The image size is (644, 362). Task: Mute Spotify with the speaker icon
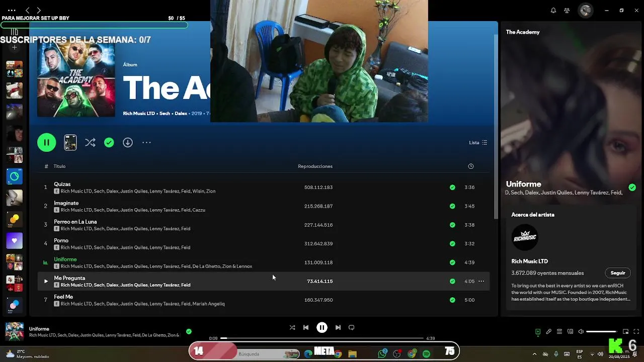point(581,331)
